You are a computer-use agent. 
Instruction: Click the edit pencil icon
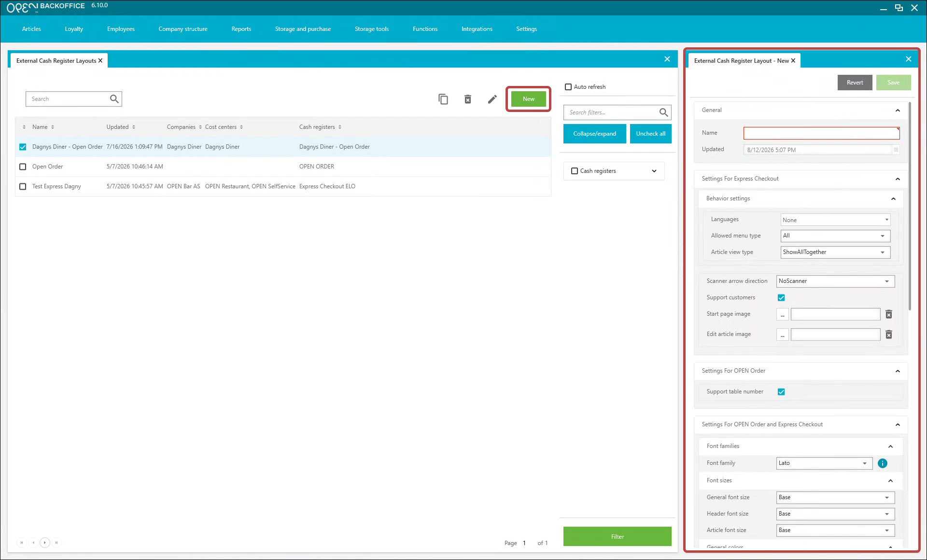pos(492,99)
